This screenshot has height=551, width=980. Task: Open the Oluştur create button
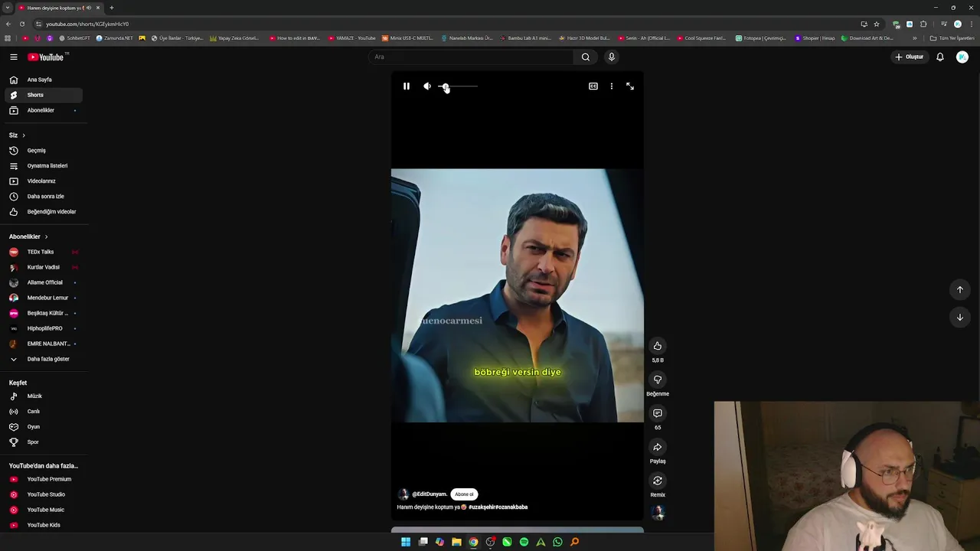pyautogui.click(x=910, y=57)
